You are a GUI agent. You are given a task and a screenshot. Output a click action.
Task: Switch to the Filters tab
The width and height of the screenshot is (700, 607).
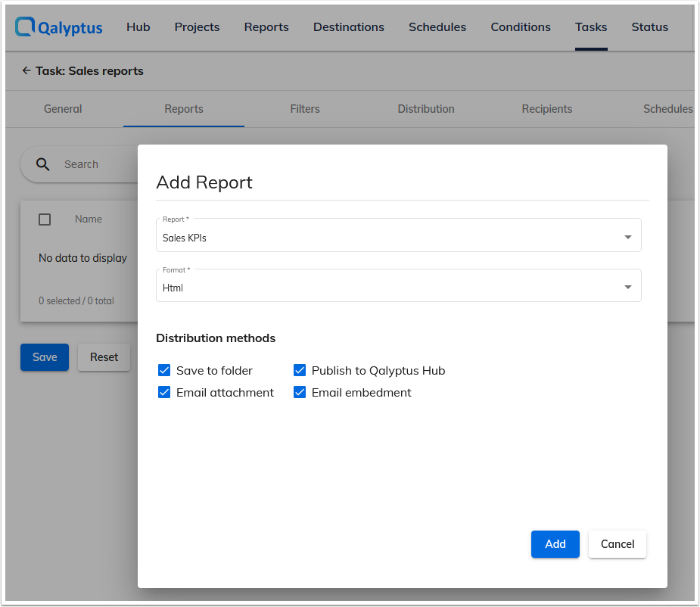[x=304, y=109]
